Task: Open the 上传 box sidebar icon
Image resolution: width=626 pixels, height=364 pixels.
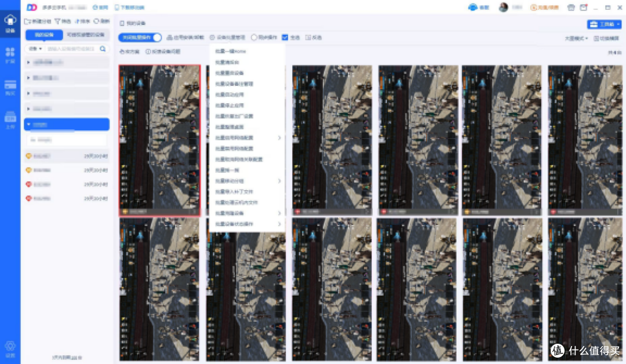Action: [x=10, y=117]
